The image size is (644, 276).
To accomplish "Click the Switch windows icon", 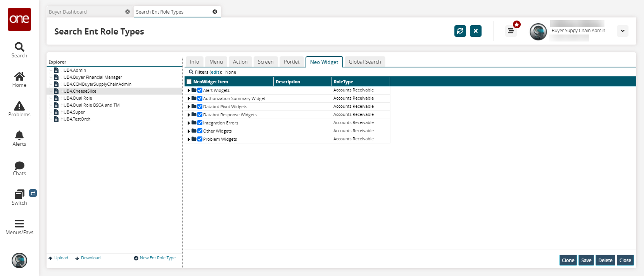I will click(19, 194).
